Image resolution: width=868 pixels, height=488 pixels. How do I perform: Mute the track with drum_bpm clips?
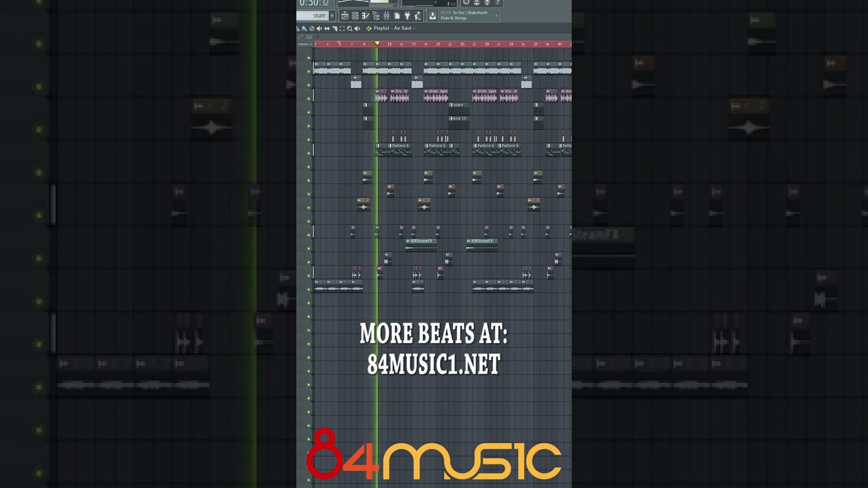point(309,99)
